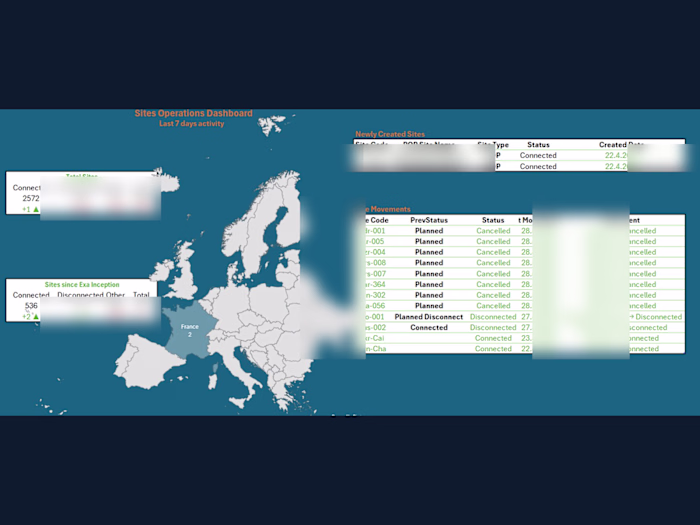The width and height of the screenshot is (700, 525).
Task: Click the site code ending '-008'
Action: coord(375,262)
